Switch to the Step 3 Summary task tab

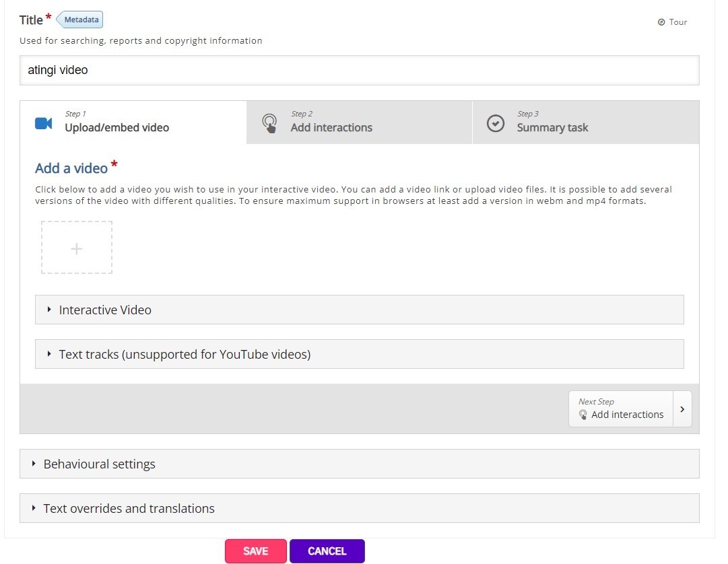pos(585,122)
